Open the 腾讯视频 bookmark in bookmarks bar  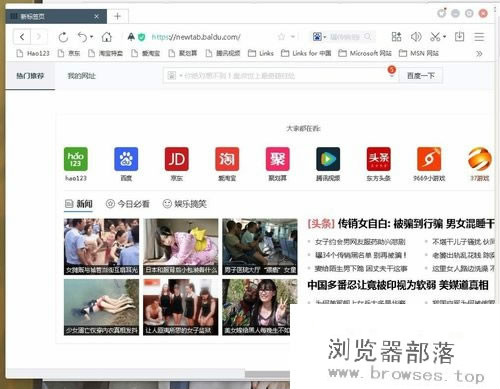click(x=223, y=53)
